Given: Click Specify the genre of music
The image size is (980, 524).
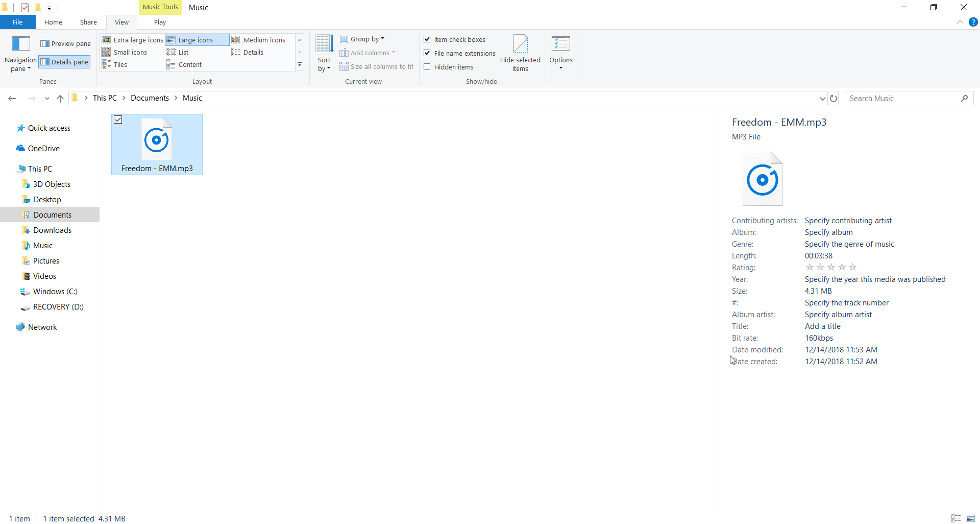Looking at the screenshot, I should [x=849, y=244].
